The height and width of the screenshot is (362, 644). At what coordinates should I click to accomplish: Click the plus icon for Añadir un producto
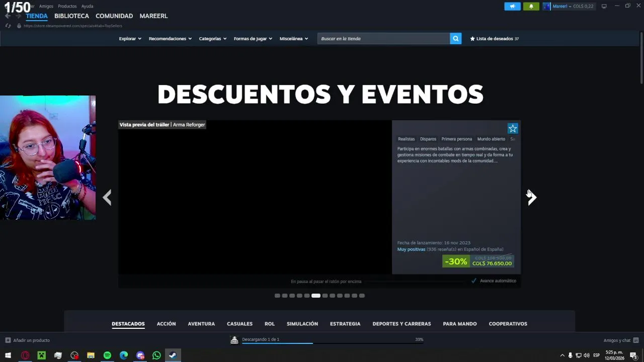(8, 340)
